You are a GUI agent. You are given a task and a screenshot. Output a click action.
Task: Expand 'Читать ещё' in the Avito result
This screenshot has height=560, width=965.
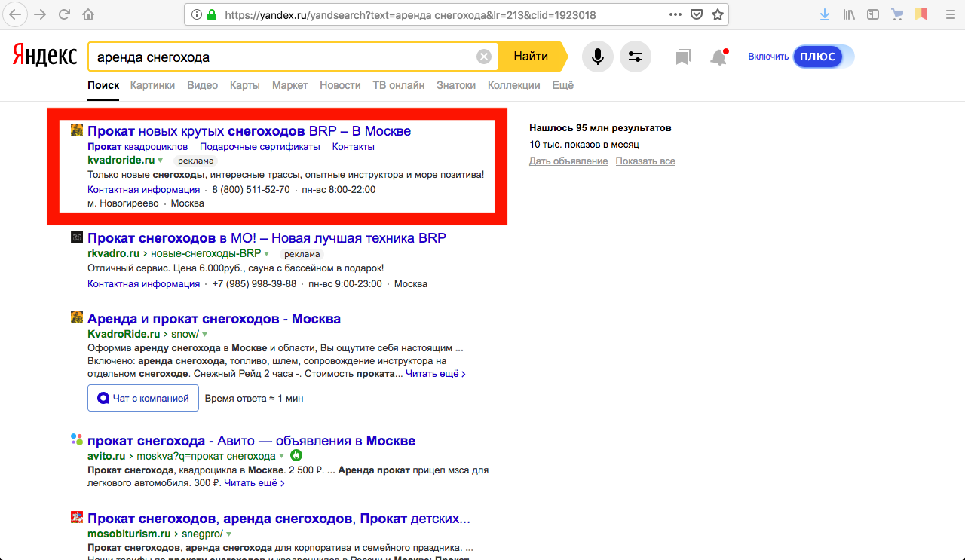tap(254, 483)
